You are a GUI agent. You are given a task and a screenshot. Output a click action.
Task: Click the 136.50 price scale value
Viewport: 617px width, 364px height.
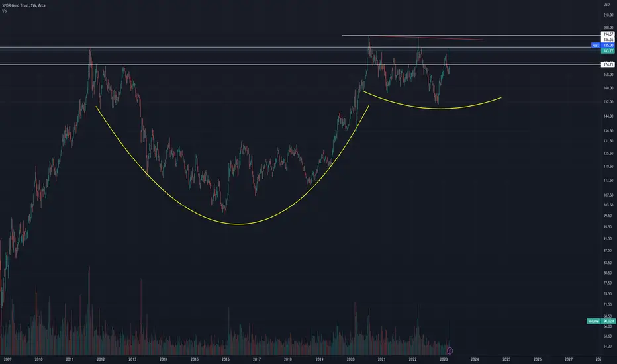[608, 131]
